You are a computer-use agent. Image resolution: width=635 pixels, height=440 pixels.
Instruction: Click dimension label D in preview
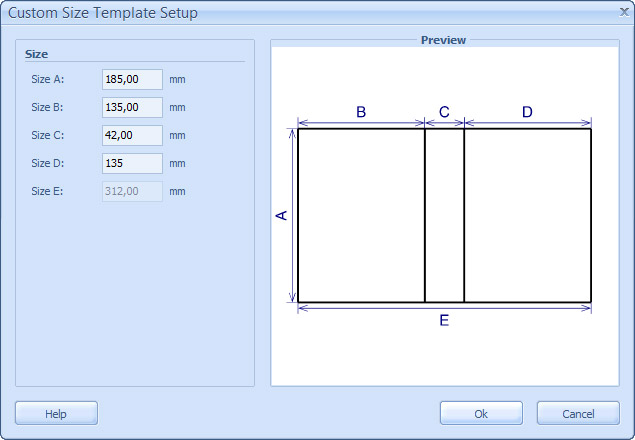coord(527,112)
